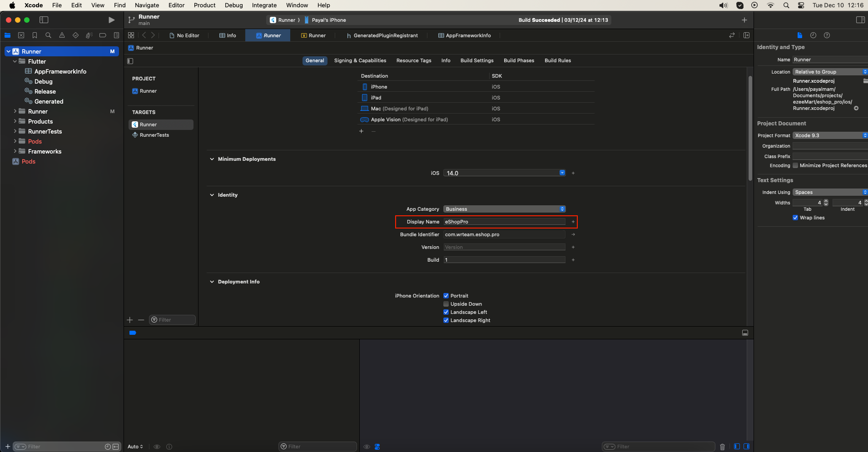Check Minimize Project References
The image size is (868, 452).
pos(795,165)
